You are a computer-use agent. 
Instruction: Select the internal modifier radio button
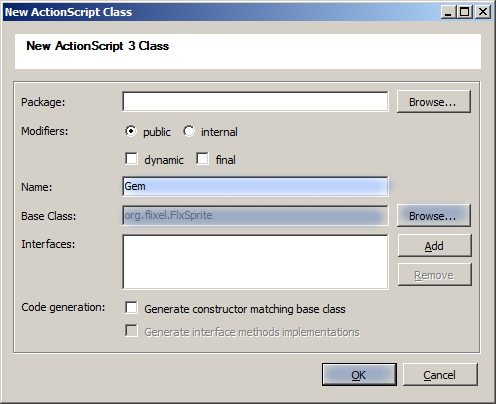pos(189,131)
